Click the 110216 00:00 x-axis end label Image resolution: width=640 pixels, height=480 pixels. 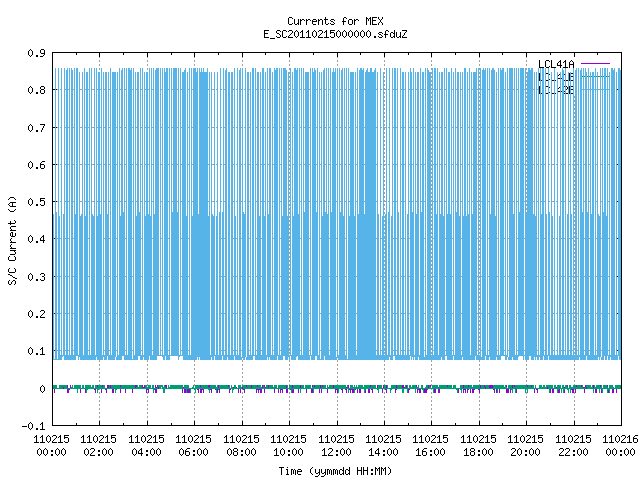click(x=620, y=446)
